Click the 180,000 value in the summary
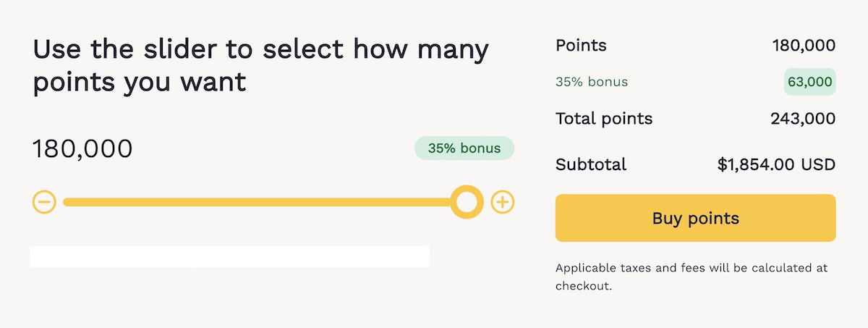The width and height of the screenshot is (868, 328). click(804, 46)
